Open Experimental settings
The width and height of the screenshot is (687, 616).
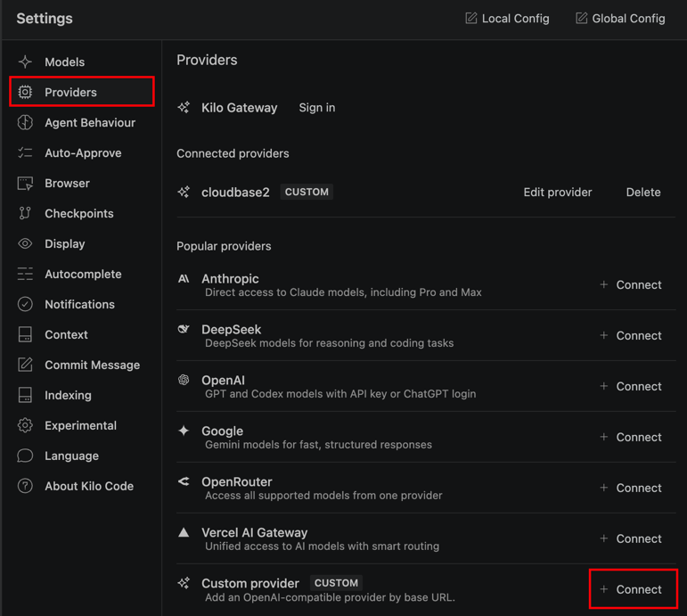82,425
